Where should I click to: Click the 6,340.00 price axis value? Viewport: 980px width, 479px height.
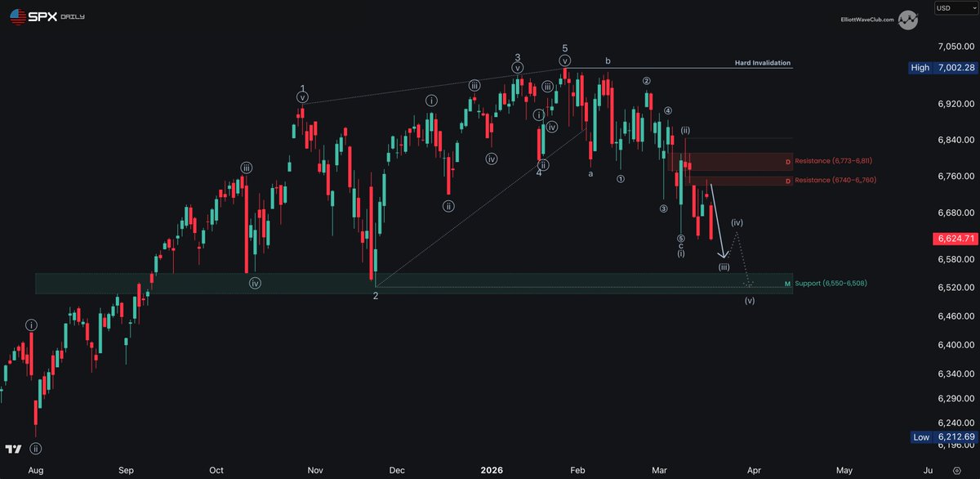click(955, 374)
